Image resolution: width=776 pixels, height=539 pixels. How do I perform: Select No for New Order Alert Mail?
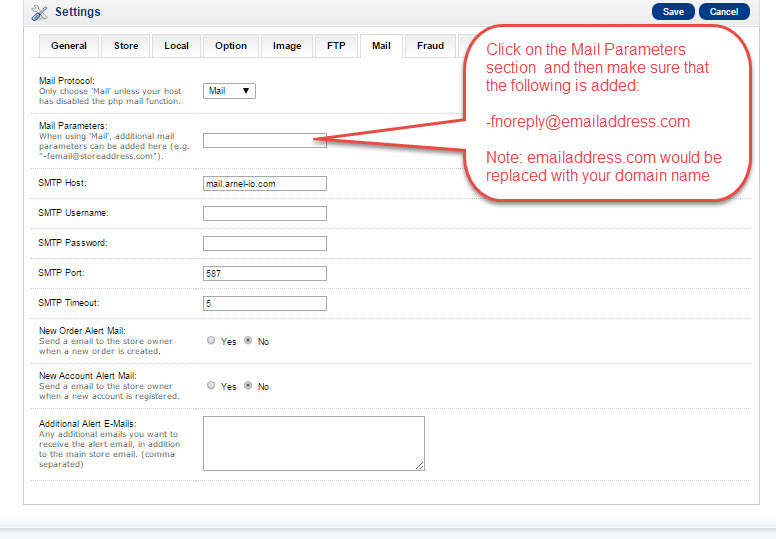point(247,341)
